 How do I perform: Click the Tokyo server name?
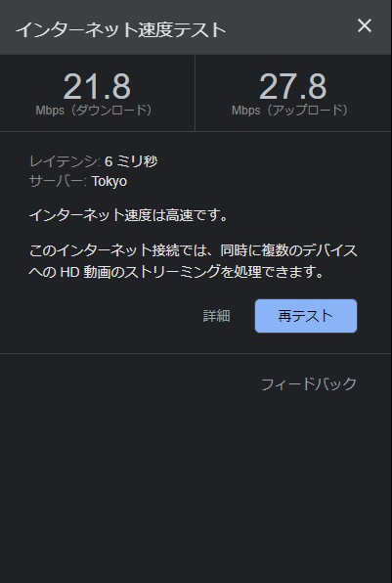tap(109, 181)
